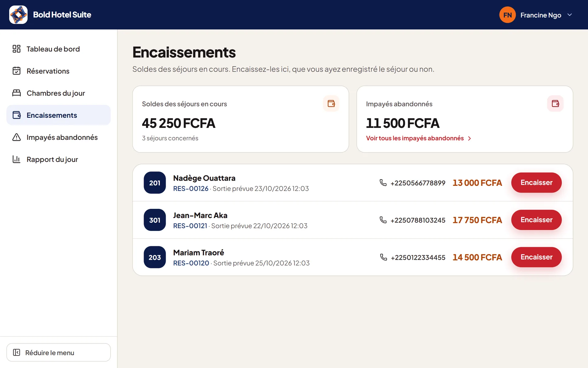The height and width of the screenshot is (368, 588).
Task: Open Chambres du jour page
Action: pos(58,93)
